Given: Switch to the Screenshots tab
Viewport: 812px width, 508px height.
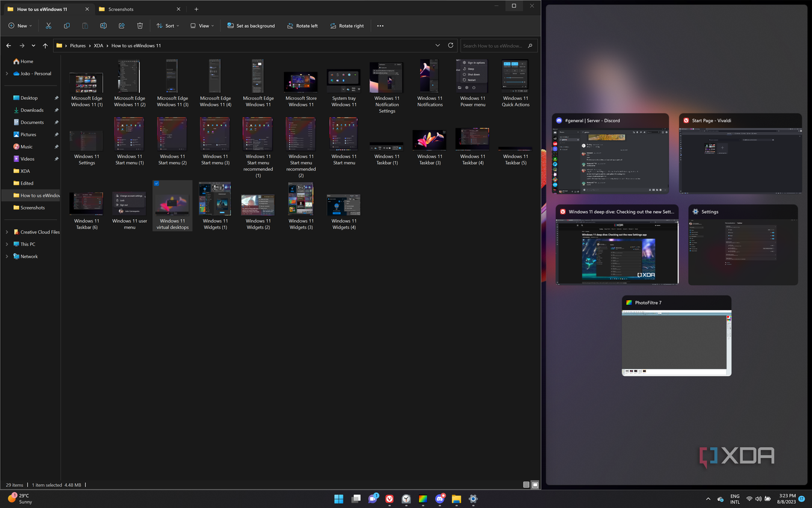Looking at the screenshot, I should point(138,9).
